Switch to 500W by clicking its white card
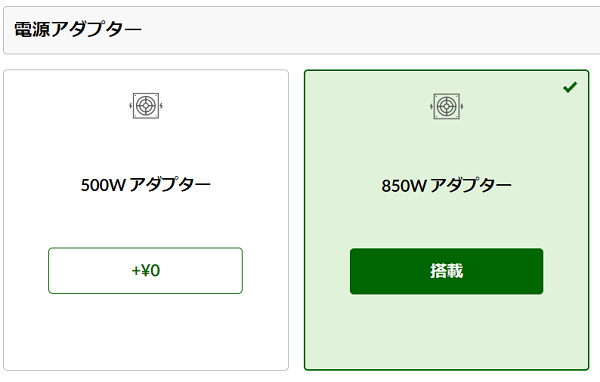The height and width of the screenshot is (382, 600). click(146, 220)
